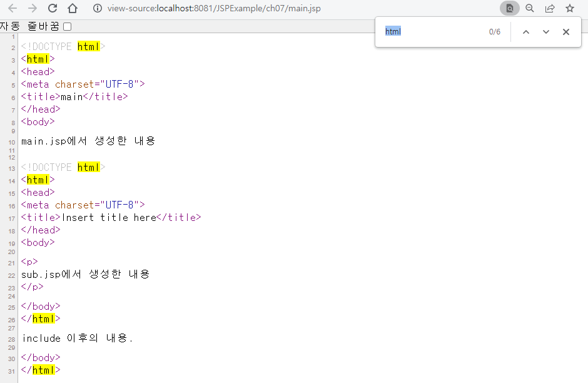Click line number 22 in the gutter
The width and height of the screenshot is (588, 383).
[x=12, y=275]
